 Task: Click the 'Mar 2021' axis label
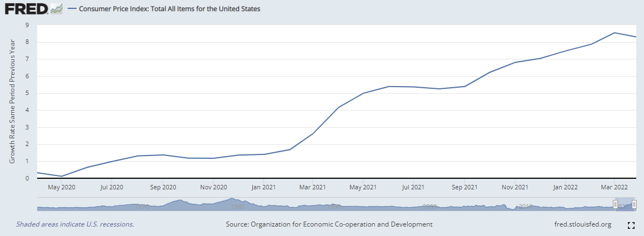(x=312, y=187)
